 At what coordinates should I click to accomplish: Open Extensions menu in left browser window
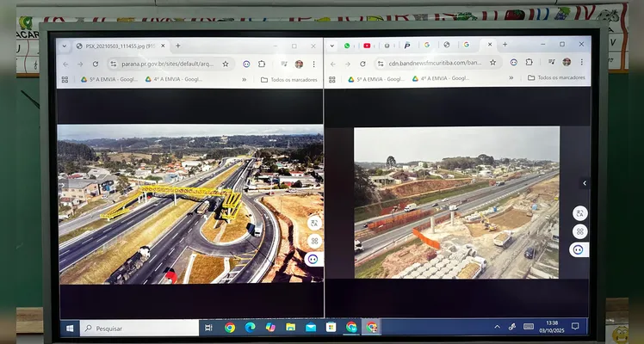click(262, 64)
